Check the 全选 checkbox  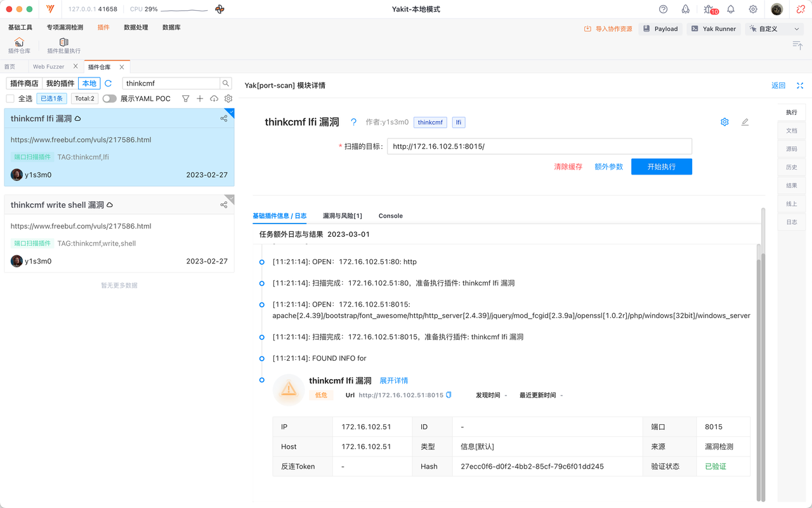tap(10, 98)
